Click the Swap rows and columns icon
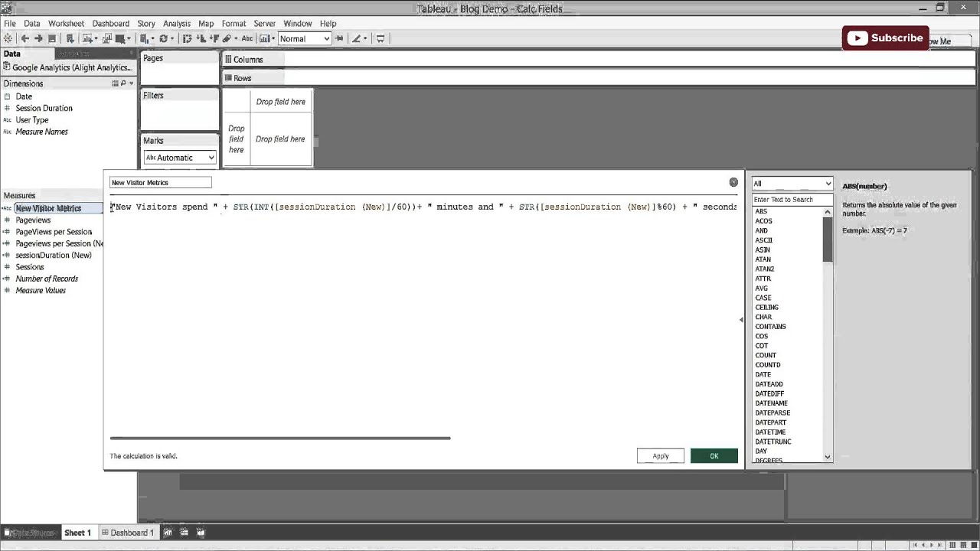 187,38
